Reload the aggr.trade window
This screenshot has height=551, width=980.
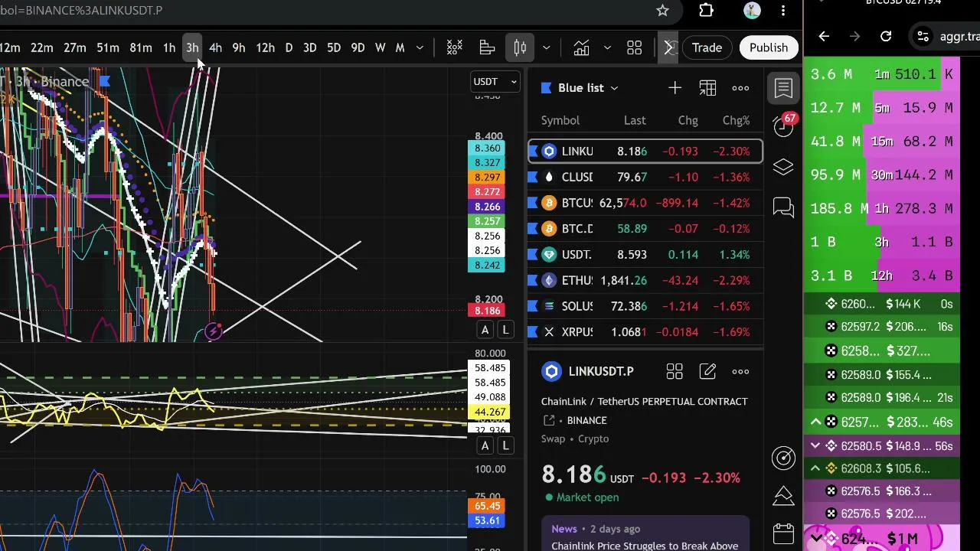(x=886, y=36)
